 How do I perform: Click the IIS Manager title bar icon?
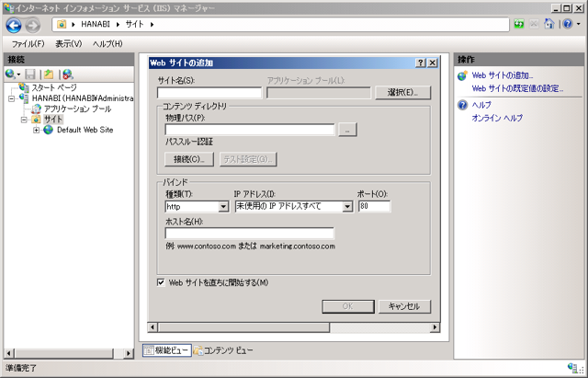pyautogui.click(x=9, y=7)
